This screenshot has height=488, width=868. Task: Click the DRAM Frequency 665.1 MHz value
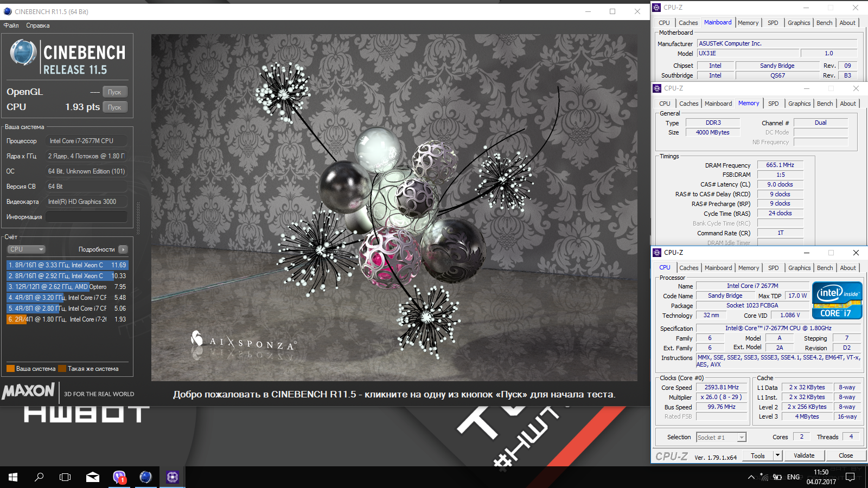tap(780, 165)
